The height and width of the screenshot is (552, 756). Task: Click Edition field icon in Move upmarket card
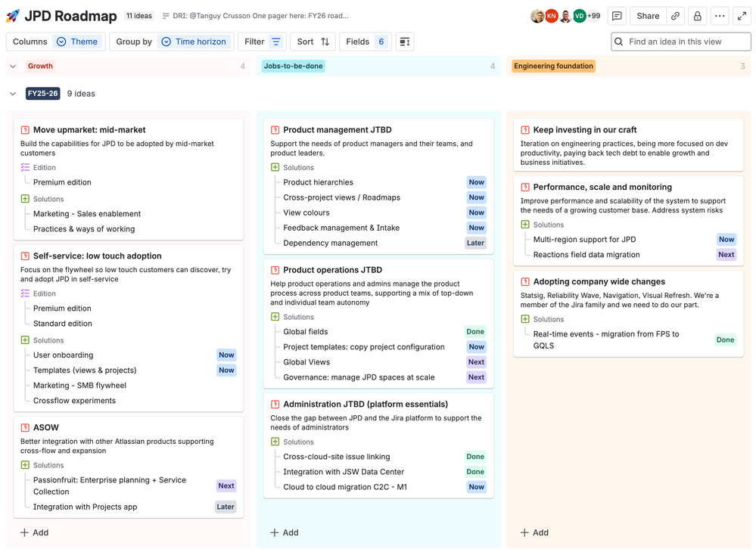(x=25, y=168)
